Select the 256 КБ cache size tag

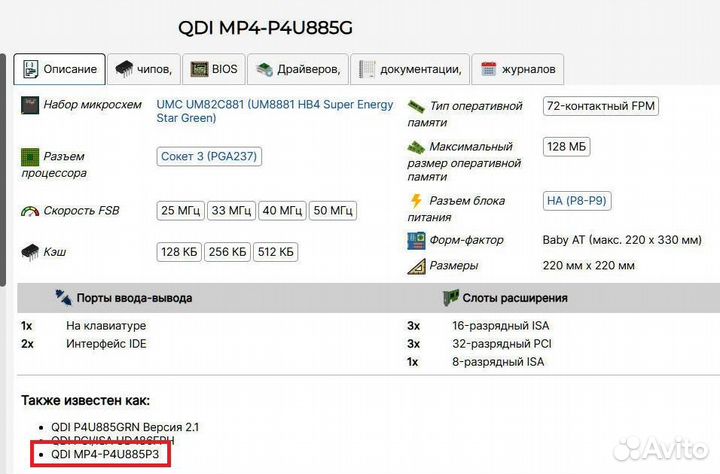[227, 252]
